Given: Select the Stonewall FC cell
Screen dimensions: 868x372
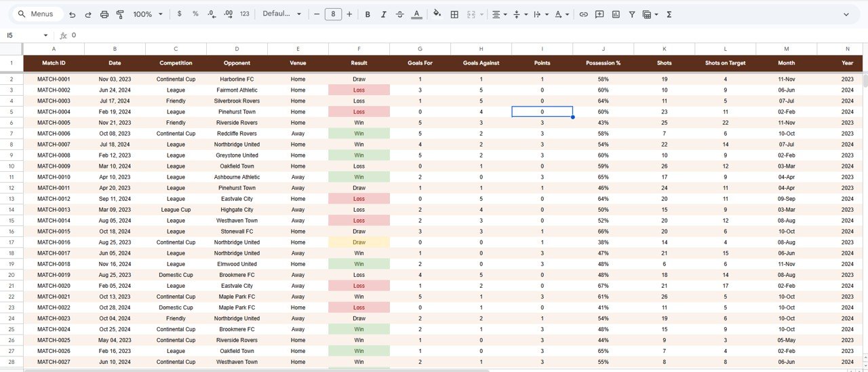Looking at the screenshot, I should 237,231.
